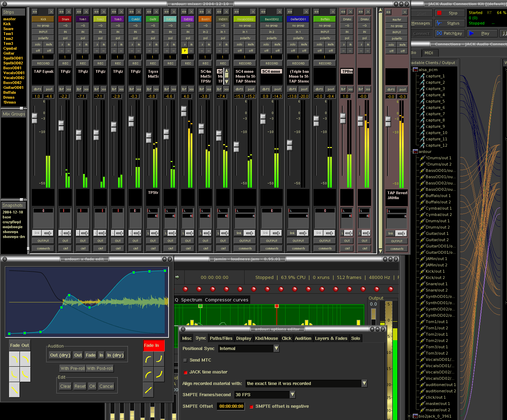Open the Audition tab in the options editor
Viewport: 507px width, 420px height.
pyautogui.click(x=303, y=338)
